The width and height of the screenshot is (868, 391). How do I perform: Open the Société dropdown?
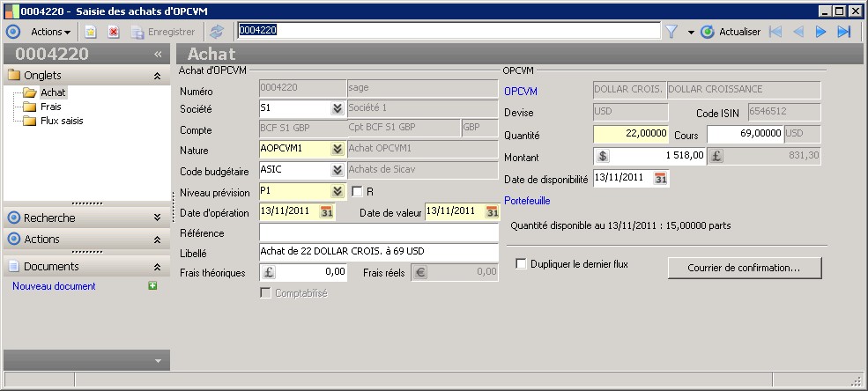pos(338,108)
